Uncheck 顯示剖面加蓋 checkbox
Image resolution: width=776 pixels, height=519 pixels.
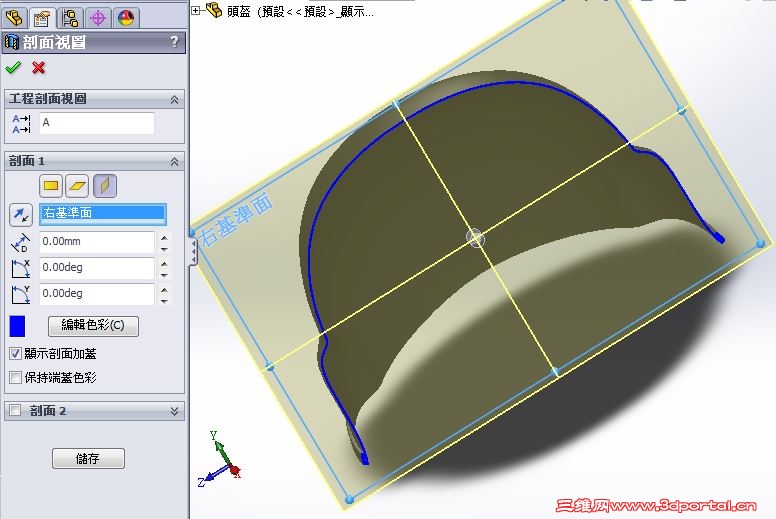pos(15,353)
